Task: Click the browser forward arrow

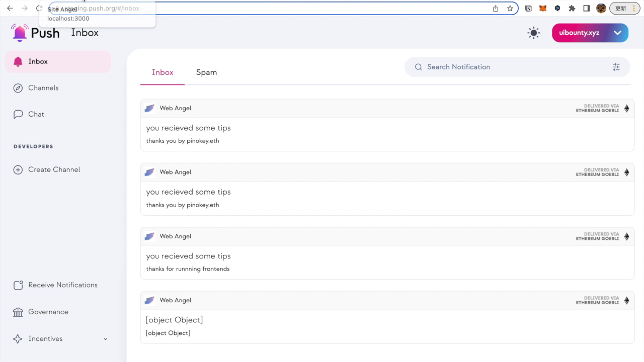Action: click(x=25, y=9)
